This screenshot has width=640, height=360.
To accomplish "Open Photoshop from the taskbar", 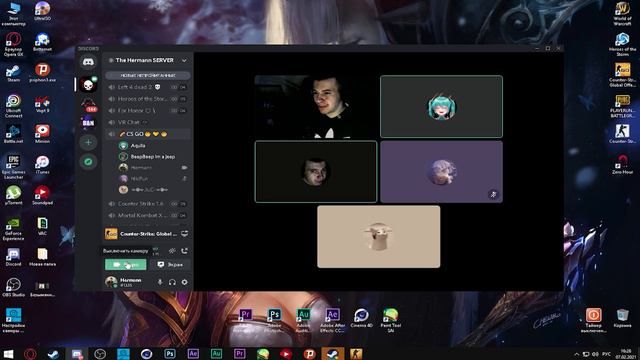I will click(x=170, y=354).
